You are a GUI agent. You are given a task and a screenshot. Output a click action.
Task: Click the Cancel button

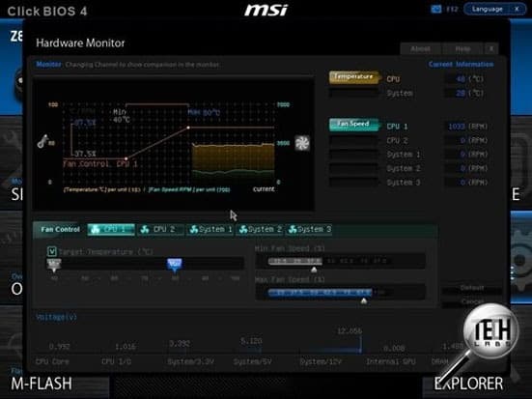pos(471,301)
